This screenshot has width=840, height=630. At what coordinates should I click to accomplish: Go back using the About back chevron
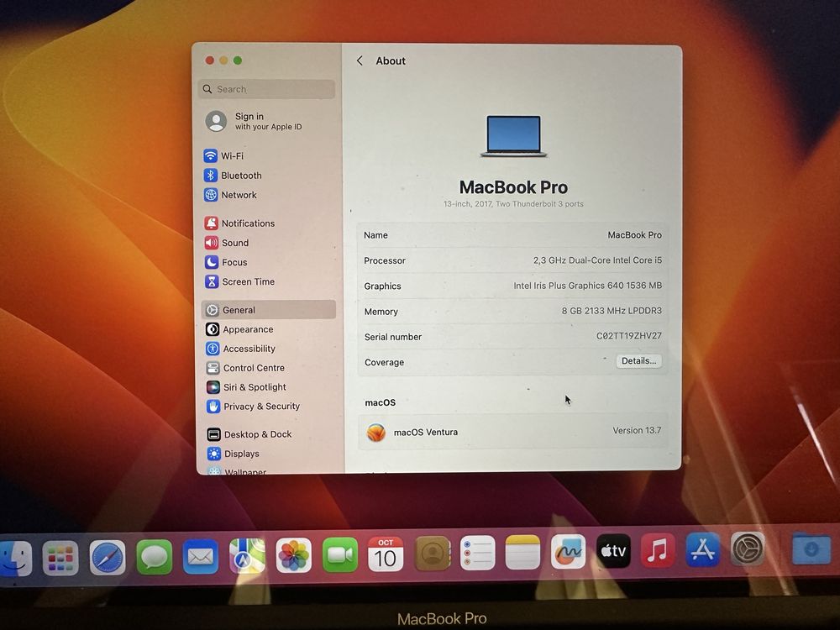(x=360, y=60)
